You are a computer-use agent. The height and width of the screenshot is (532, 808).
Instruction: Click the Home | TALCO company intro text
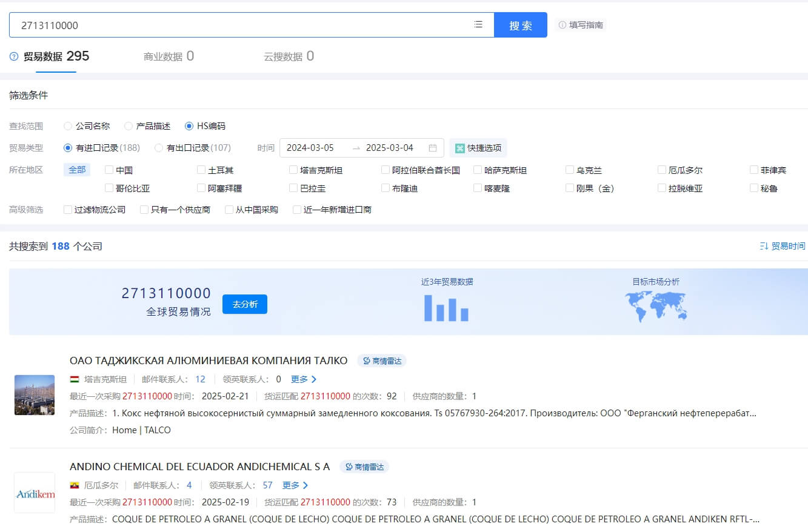141,430
